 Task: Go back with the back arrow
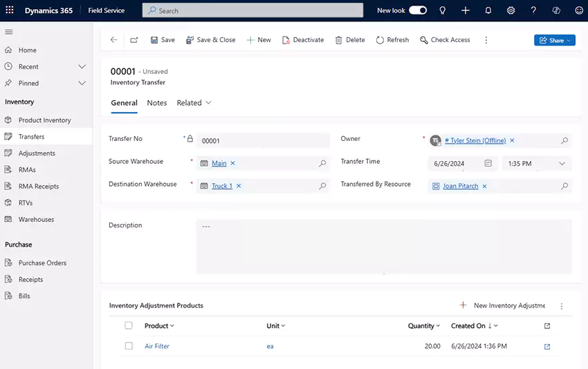(x=114, y=39)
